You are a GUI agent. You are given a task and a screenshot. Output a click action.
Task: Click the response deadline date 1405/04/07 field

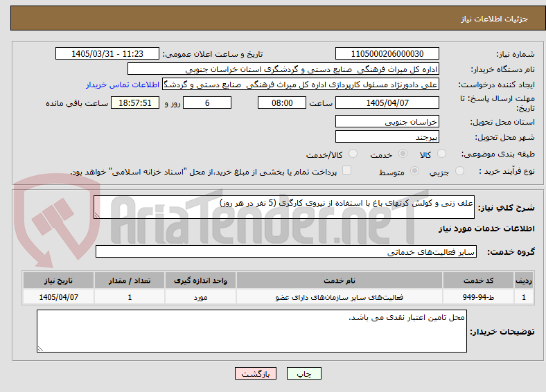click(387, 103)
